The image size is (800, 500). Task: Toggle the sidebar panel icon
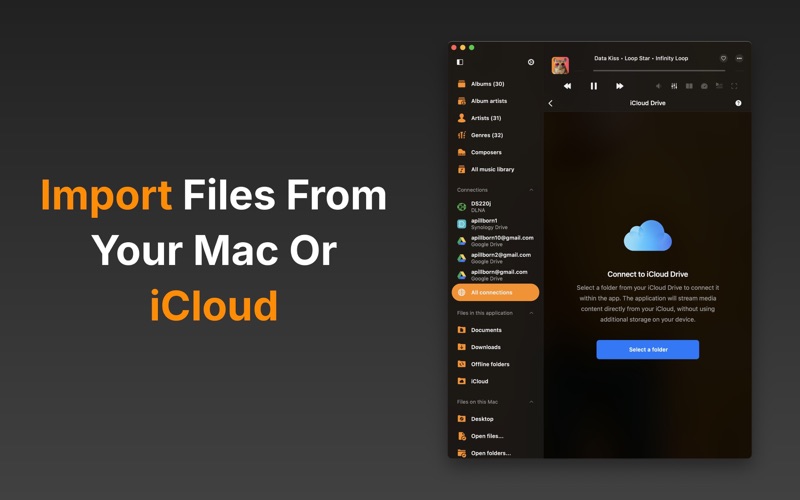click(460, 62)
